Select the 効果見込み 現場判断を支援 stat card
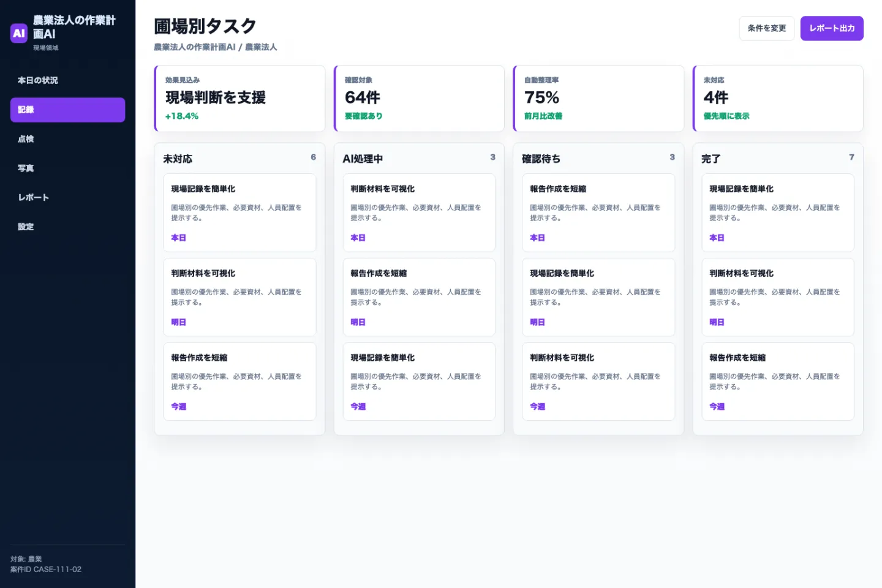This screenshot has width=882, height=588. [x=239, y=99]
